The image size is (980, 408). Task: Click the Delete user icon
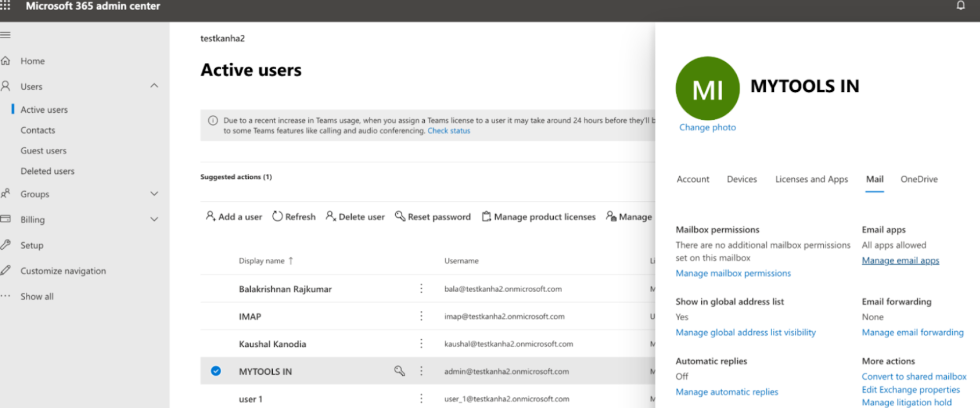[x=331, y=216]
